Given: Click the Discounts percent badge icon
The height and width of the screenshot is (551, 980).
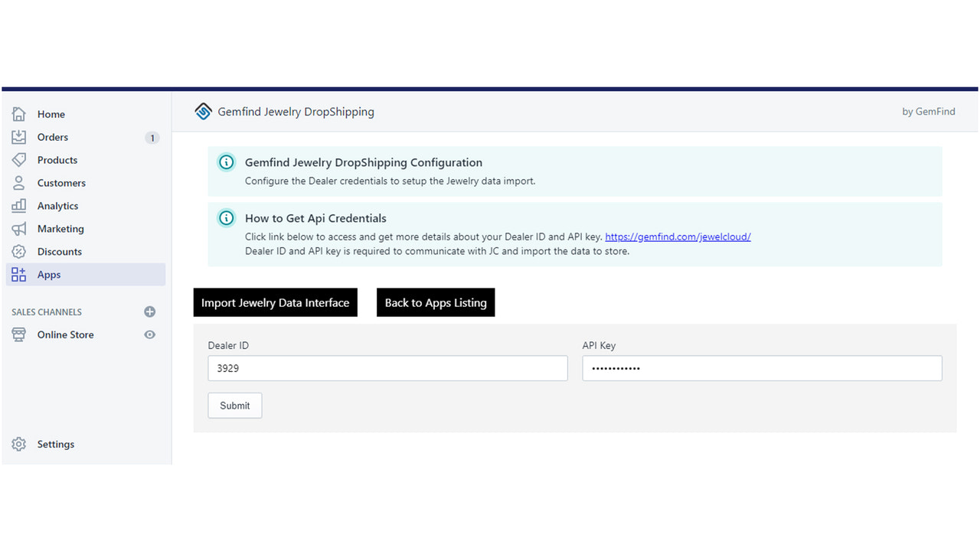Looking at the screenshot, I should [x=19, y=252].
